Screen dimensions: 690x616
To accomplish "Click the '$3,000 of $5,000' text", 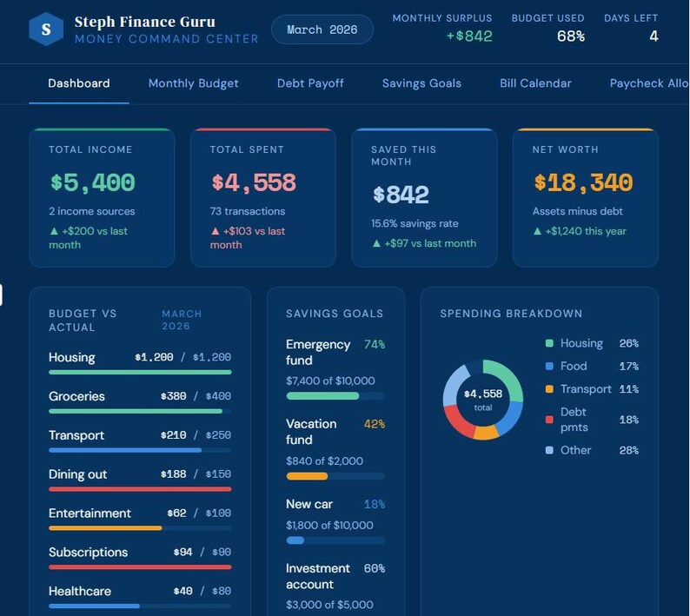I will click(x=329, y=605).
